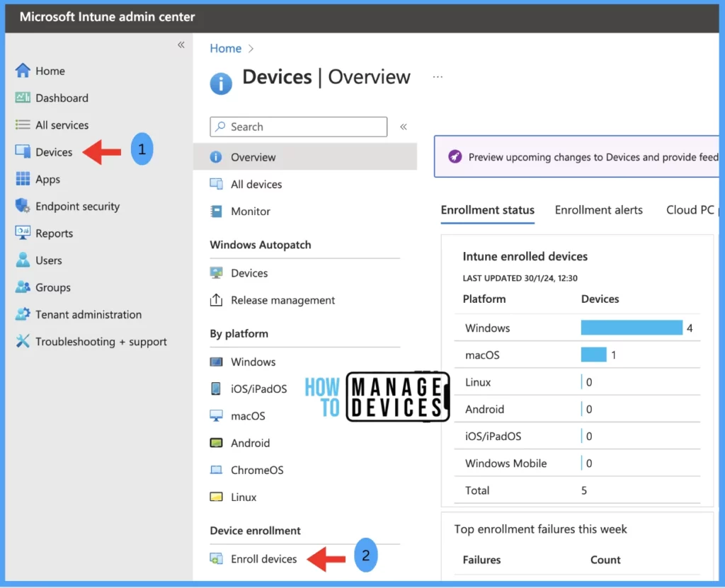725x588 pixels.
Task: Click the Devices icon in the left sidebar
Action: click(23, 151)
